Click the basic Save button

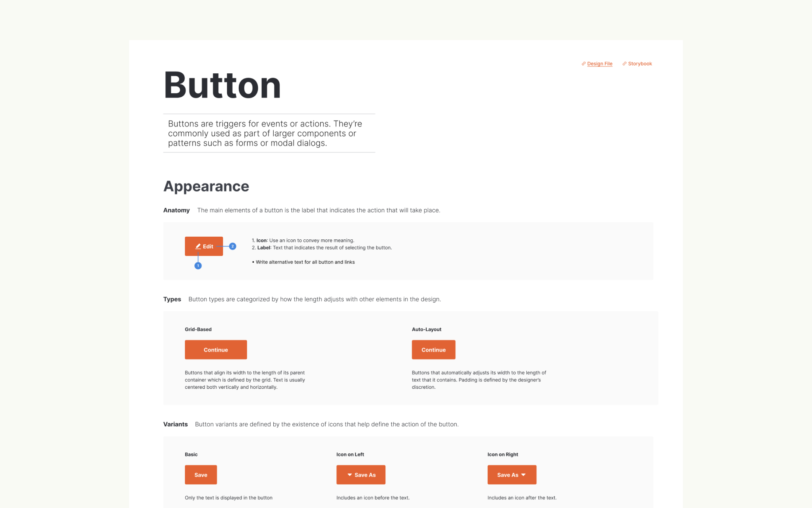[x=201, y=475]
